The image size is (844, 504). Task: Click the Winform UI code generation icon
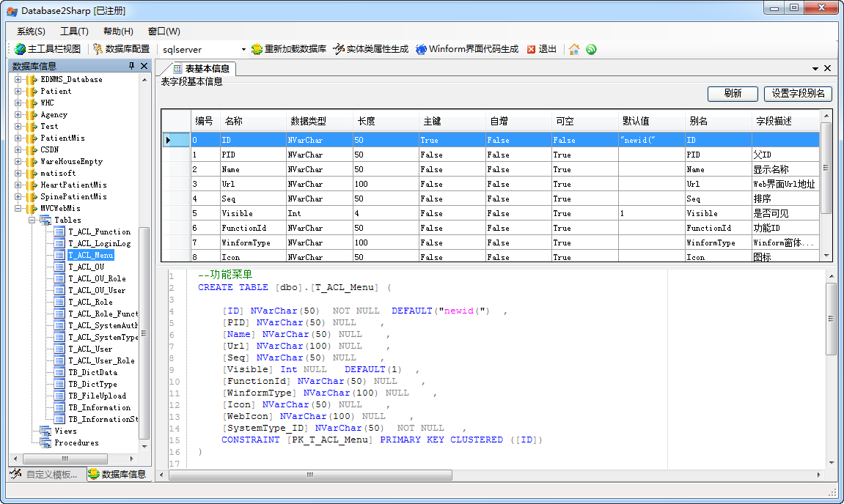pyautogui.click(x=421, y=49)
